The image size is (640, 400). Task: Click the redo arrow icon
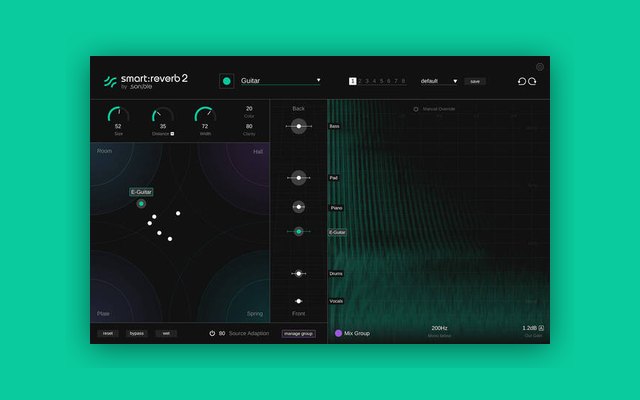(x=532, y=81)
